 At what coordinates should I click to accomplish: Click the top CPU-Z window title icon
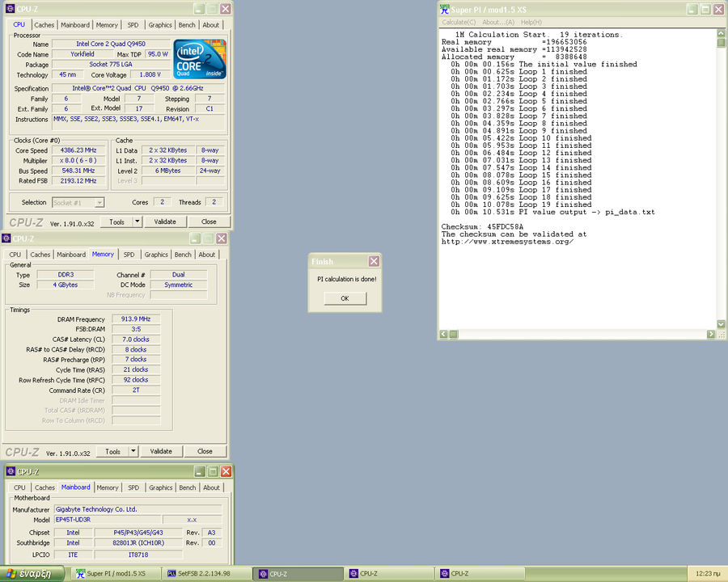(10, 8)
